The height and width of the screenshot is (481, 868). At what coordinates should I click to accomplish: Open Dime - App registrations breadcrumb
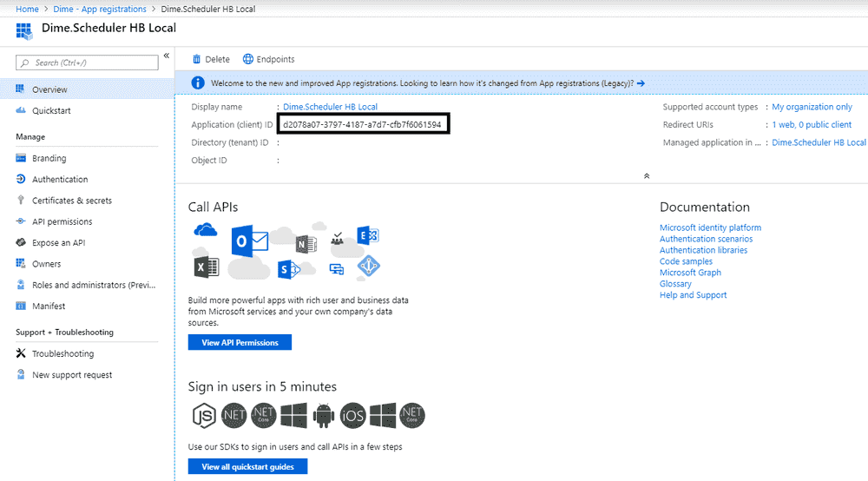pos(100,9)
